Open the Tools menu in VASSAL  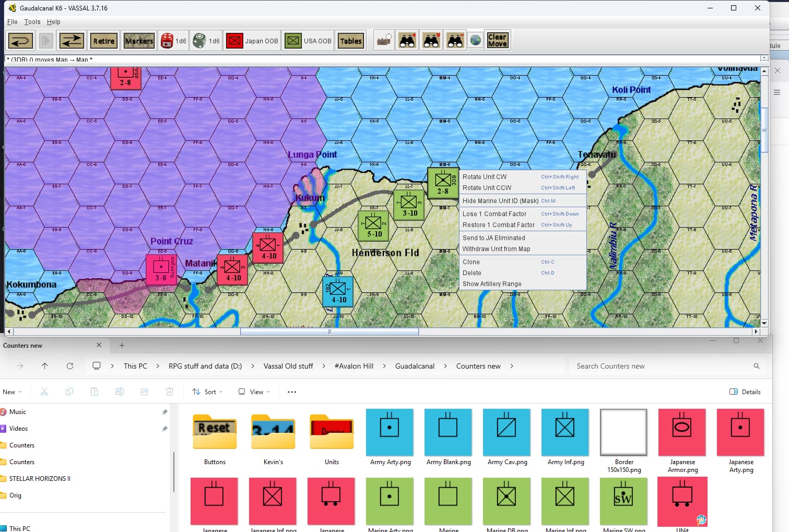click(x=32, y=22)
